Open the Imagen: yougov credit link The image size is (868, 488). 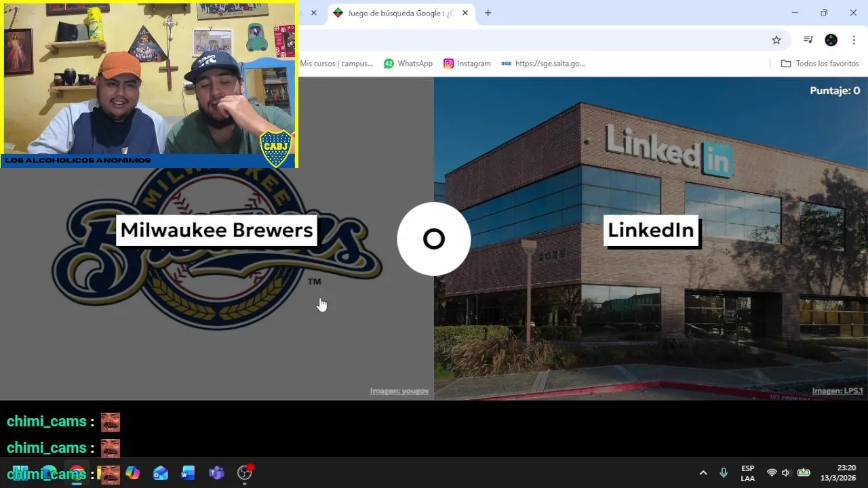click(x=399, y=391)
